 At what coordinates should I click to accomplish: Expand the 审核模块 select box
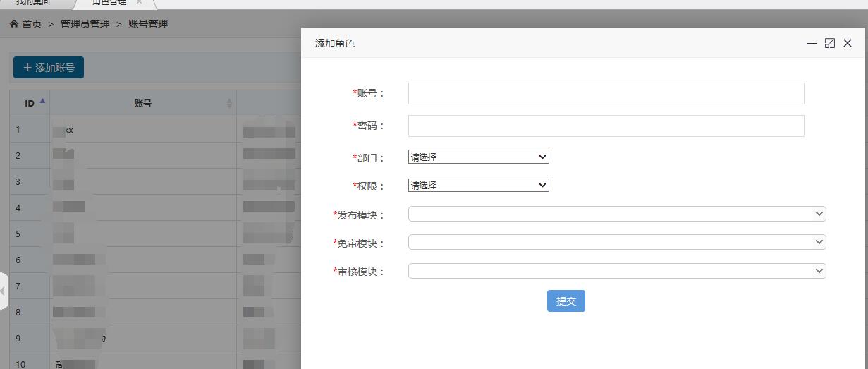coord(616,271)
